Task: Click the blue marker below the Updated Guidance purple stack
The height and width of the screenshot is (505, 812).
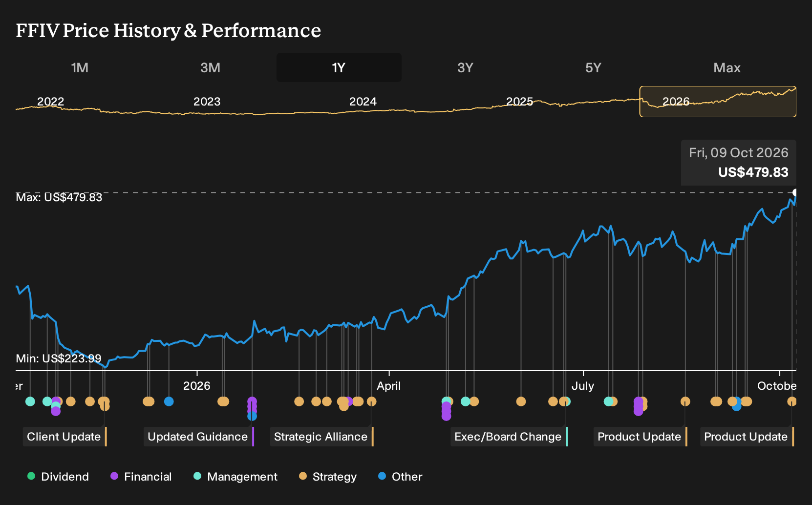Action: (x=252, y=416)
